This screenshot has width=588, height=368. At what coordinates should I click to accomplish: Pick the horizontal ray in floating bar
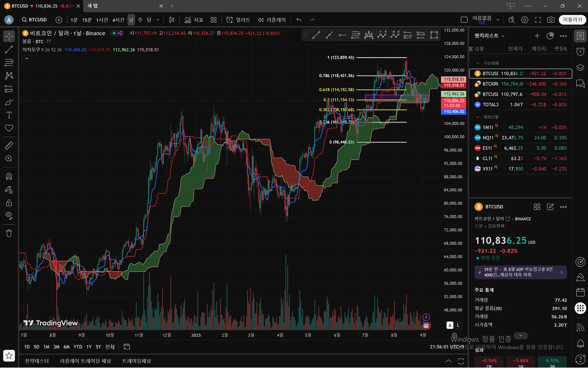(342, 35)
